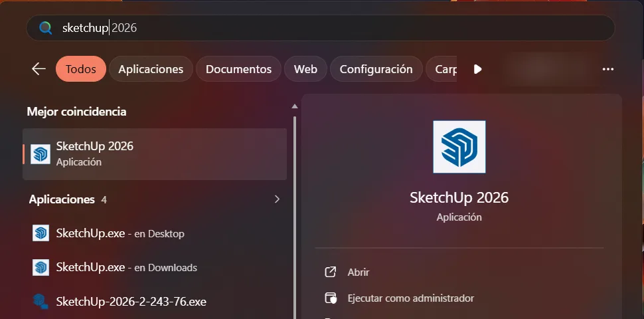
Task: Click the search magnifier icon
Action: [x=46, y=28]
